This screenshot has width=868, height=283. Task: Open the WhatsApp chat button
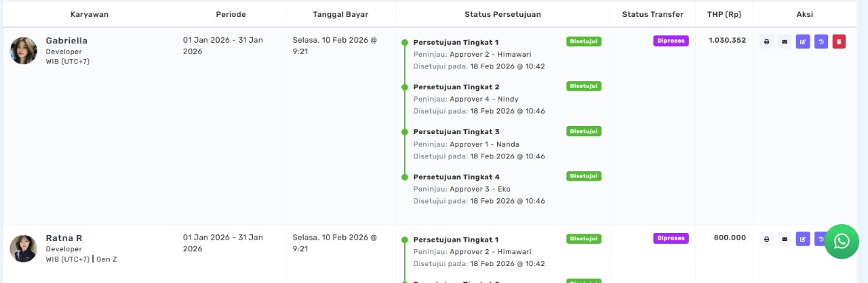(842, 242)
